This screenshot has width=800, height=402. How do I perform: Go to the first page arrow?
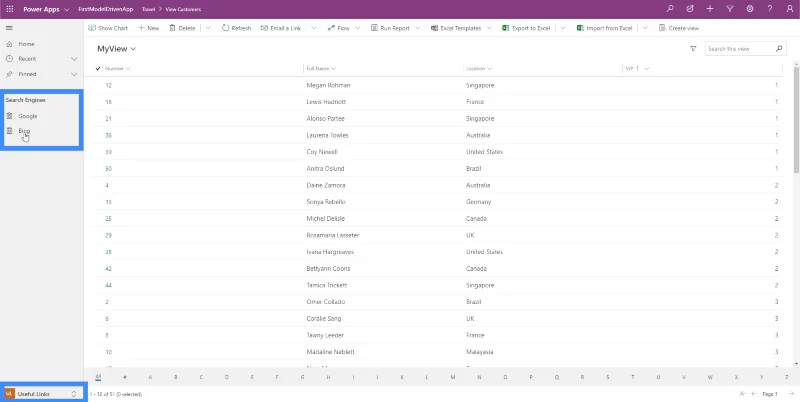742,394
